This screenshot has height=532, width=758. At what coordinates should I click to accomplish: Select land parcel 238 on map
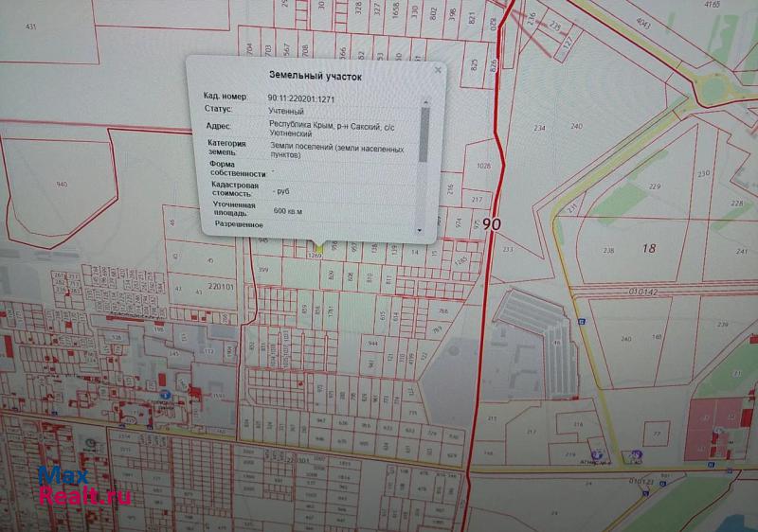[608, 250]
